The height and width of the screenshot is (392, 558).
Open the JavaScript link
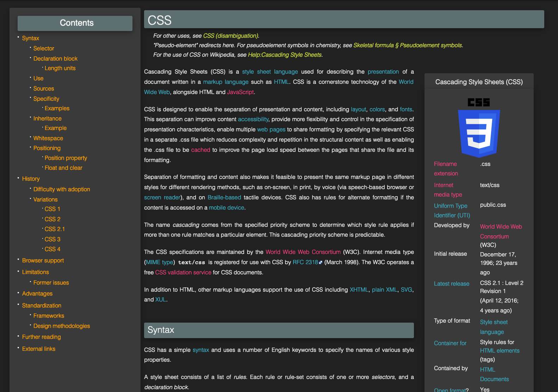point(240,92)
